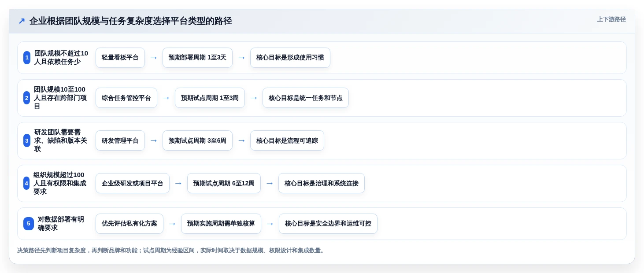Select the number 2 step badge

coord(27,98)
